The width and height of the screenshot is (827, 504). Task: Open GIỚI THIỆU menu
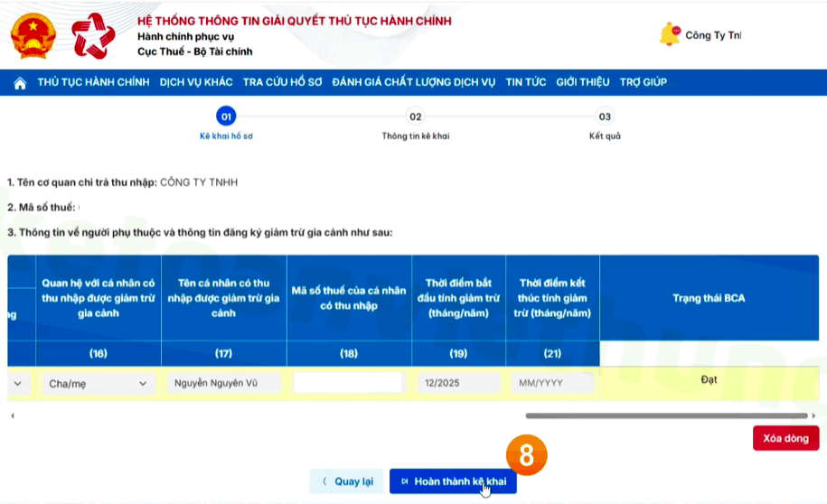pos(583,82)
